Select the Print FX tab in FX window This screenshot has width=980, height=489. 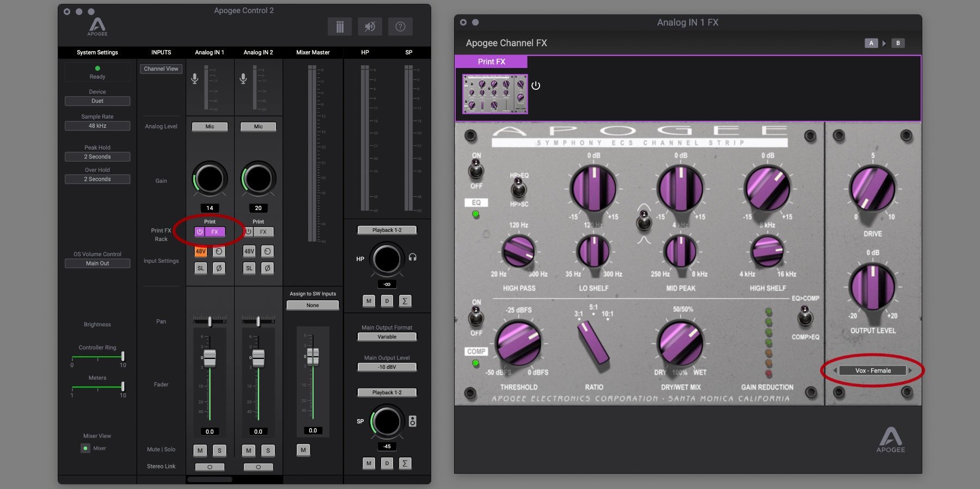[492, 61]
